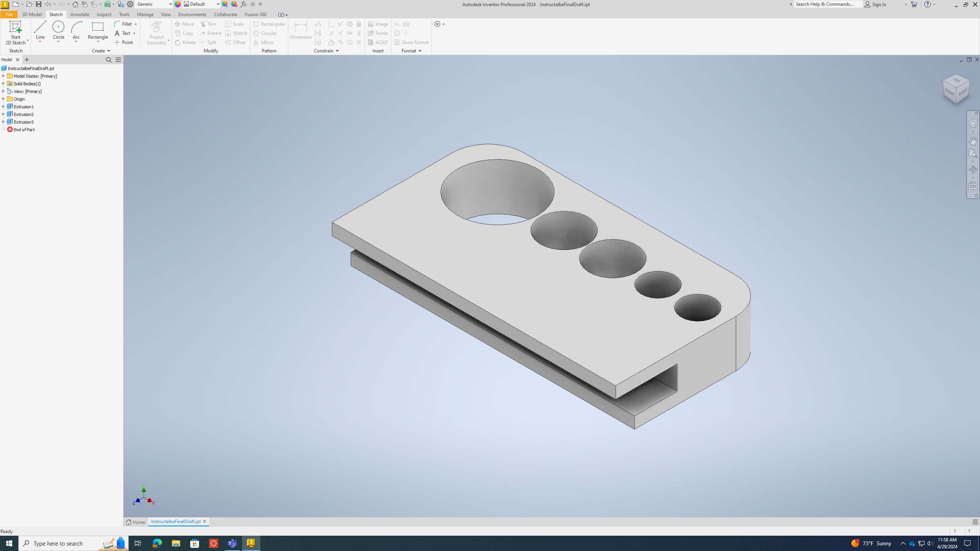Viewport: 980px width, 551px height.
Task: Click Sign In
Action: [x=875, y=4]
